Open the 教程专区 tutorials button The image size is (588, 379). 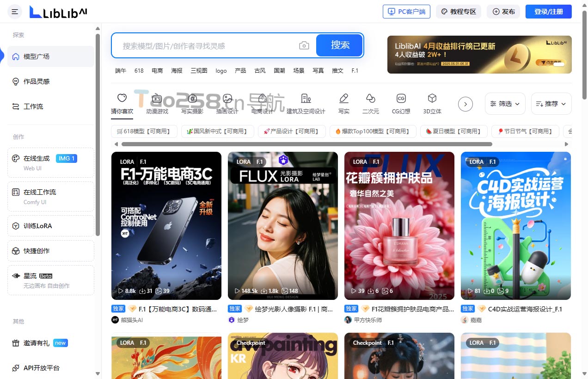pos(459,12)
